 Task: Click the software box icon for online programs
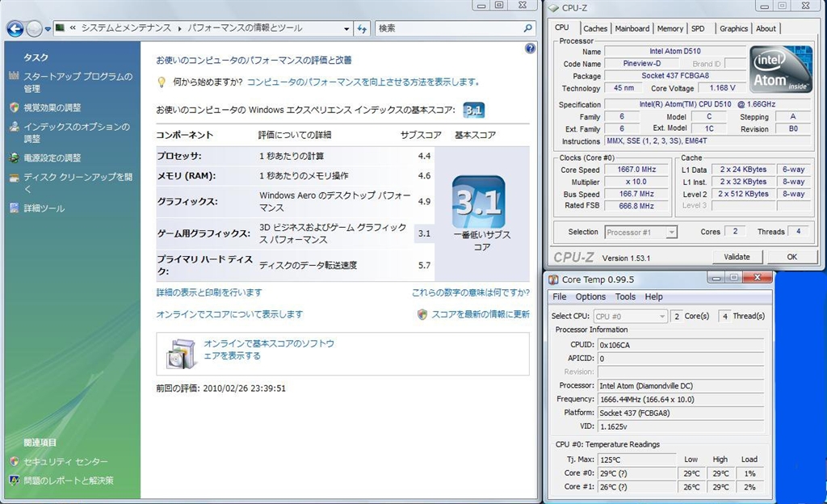(x=180, y=354)
